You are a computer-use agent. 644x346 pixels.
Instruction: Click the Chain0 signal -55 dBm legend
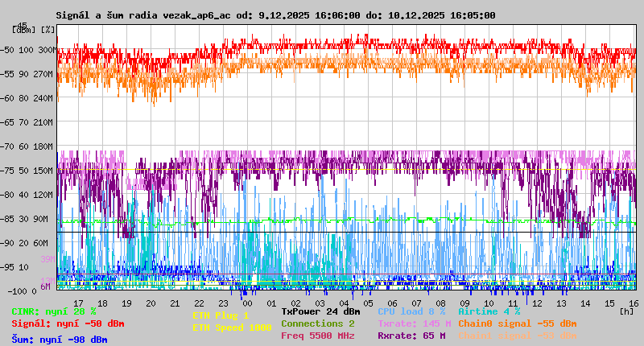pos(517,323)
